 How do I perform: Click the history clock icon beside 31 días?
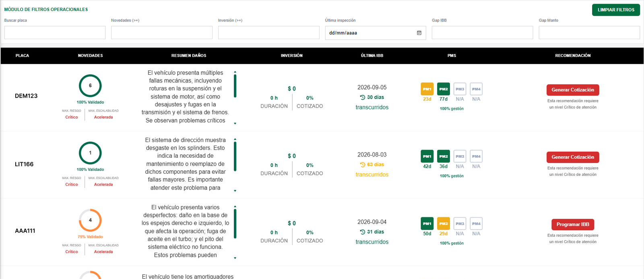363,232
